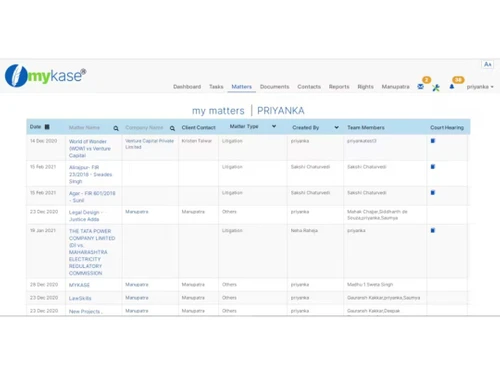This screenshot has width=500, height=375.
Task: Open THE TATA POWER COMPANY matter
Action: click(92, 252)
